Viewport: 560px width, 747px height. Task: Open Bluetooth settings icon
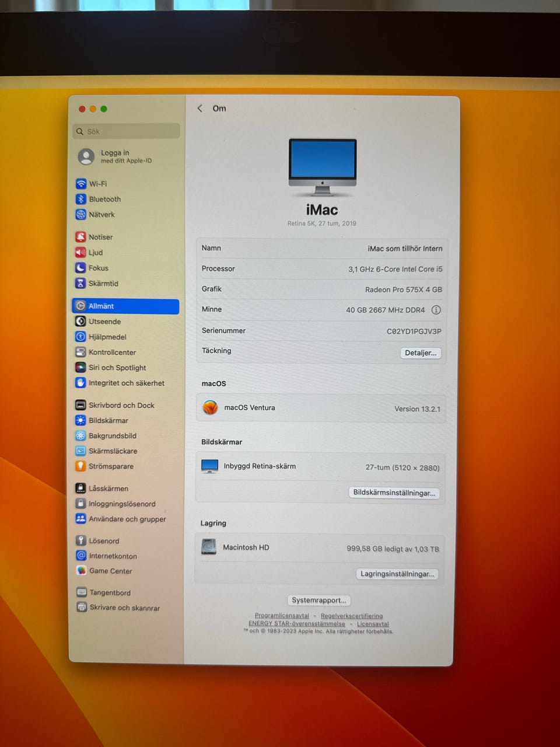pyautogui.click(x=81, y=199)
